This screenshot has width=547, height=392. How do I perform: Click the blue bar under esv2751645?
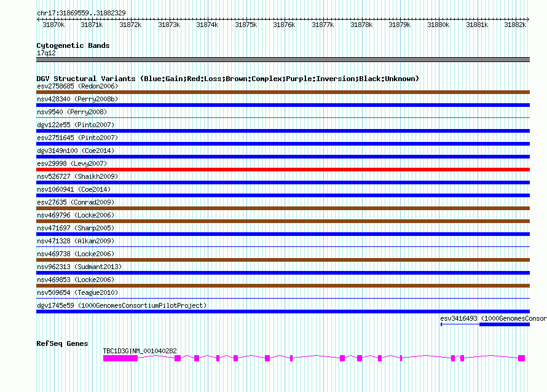tap(283, 144)
